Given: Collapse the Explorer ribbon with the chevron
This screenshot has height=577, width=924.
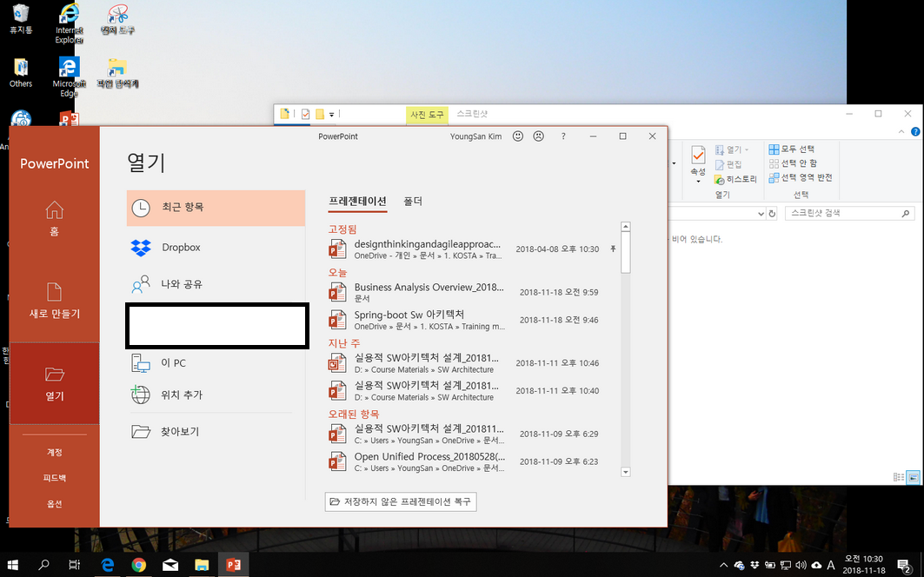Looking at the screenshot, I should coord(901,131).
